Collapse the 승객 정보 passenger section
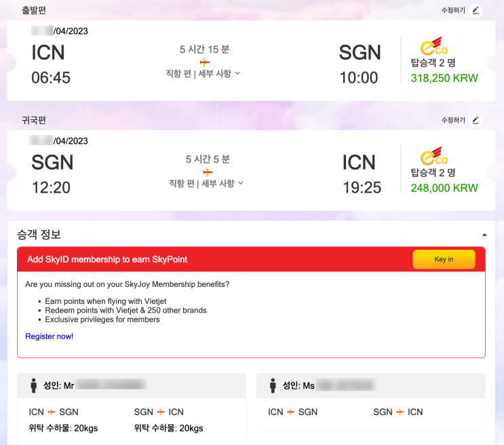Viewport: 504px width, 445px height. click(x=484, y=235)
